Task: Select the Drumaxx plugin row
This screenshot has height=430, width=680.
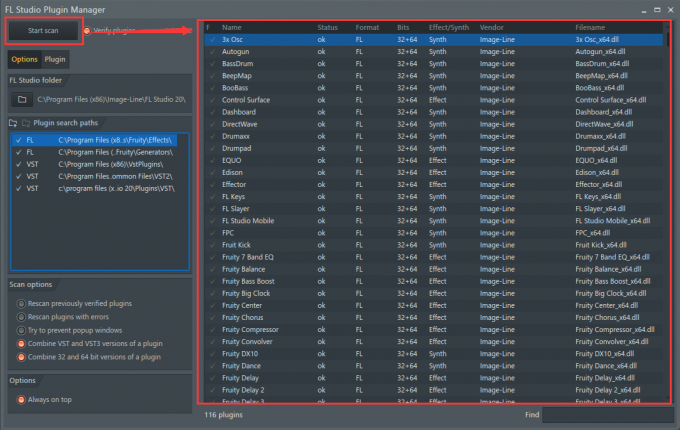Action: (434, 137)
